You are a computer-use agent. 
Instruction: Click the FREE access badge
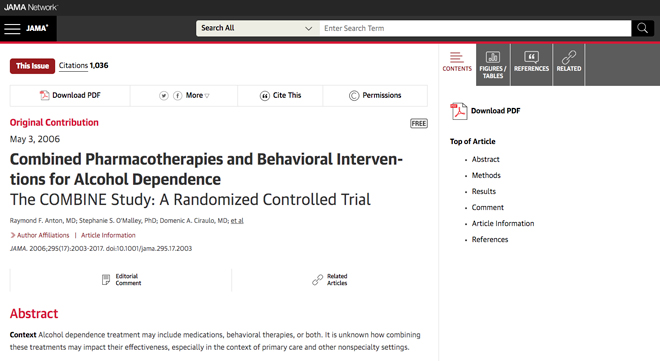point(419,123)
